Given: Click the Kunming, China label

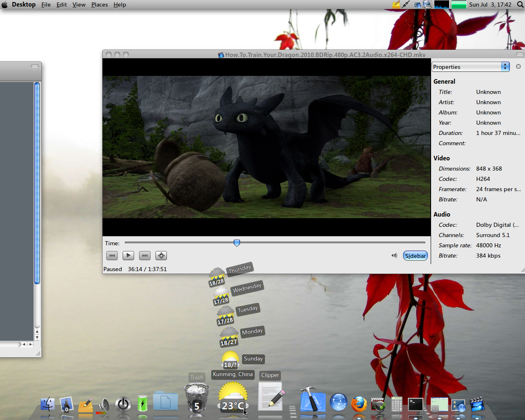Looking at the screenshot, I should [x=233, y=374].
